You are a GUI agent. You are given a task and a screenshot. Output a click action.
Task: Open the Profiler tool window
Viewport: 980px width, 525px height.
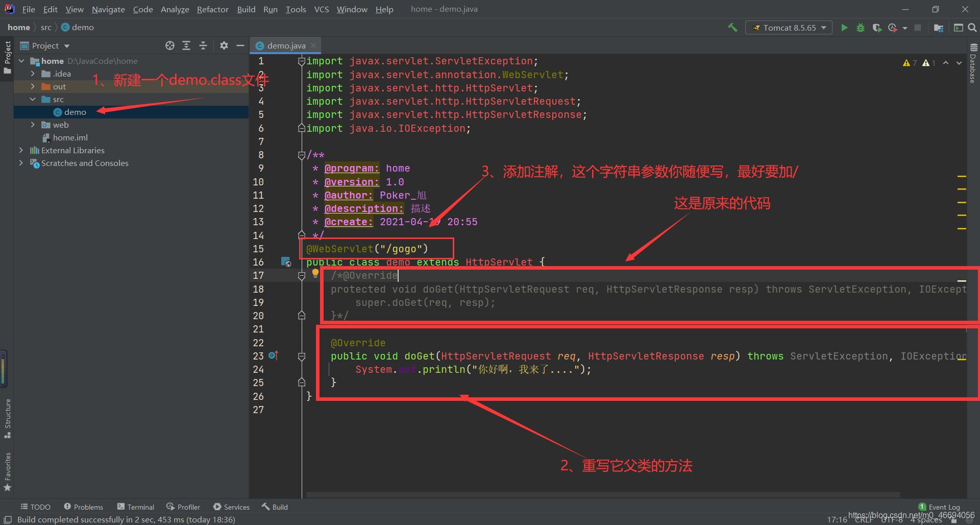click(183, 507)
